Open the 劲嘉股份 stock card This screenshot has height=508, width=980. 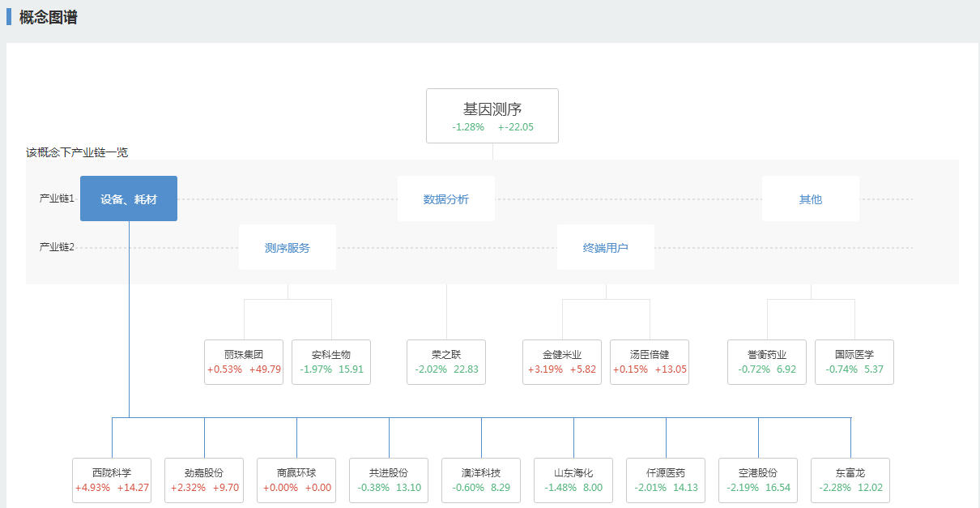click(x=204, y=480)
